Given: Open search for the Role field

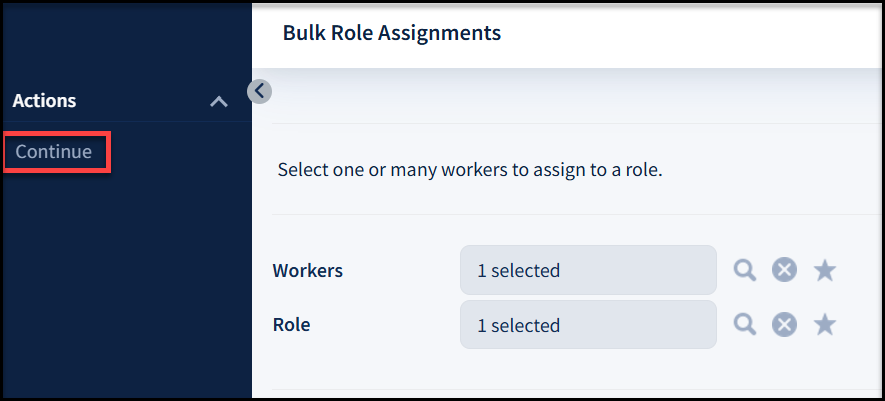Looking at the screenshot, I should 745,324.
